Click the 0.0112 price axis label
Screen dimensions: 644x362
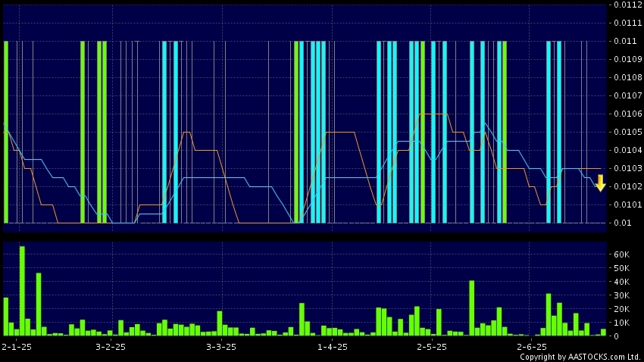[x=628, y=5]
